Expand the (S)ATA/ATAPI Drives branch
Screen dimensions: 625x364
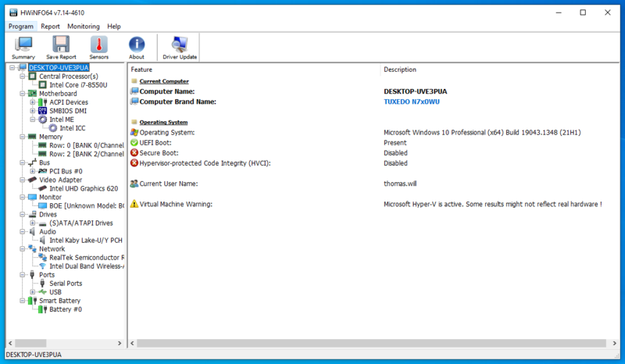pyautogui.click(x=33, y=223)
